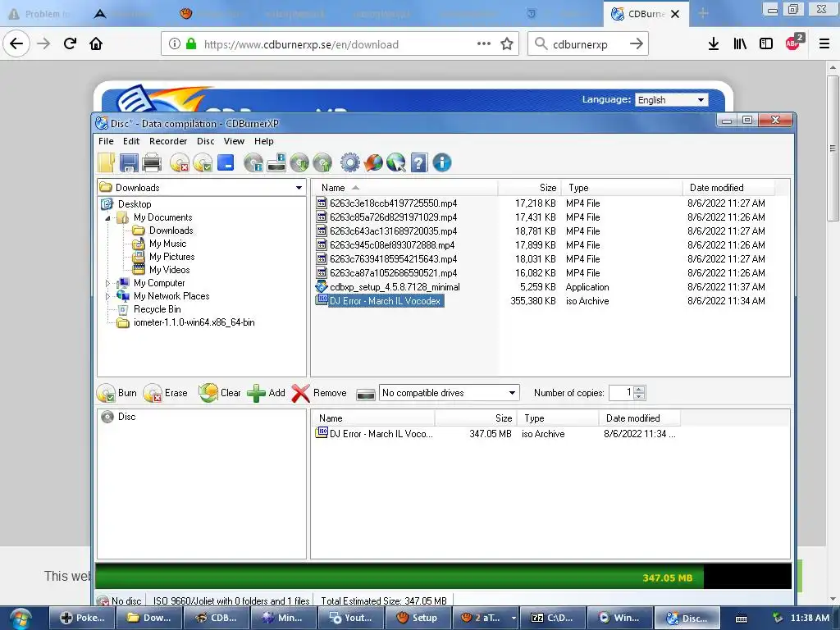This screenshot has width=840, height=630.
Task: Expand the My Computer tree node
Action: tap(107, 283)
